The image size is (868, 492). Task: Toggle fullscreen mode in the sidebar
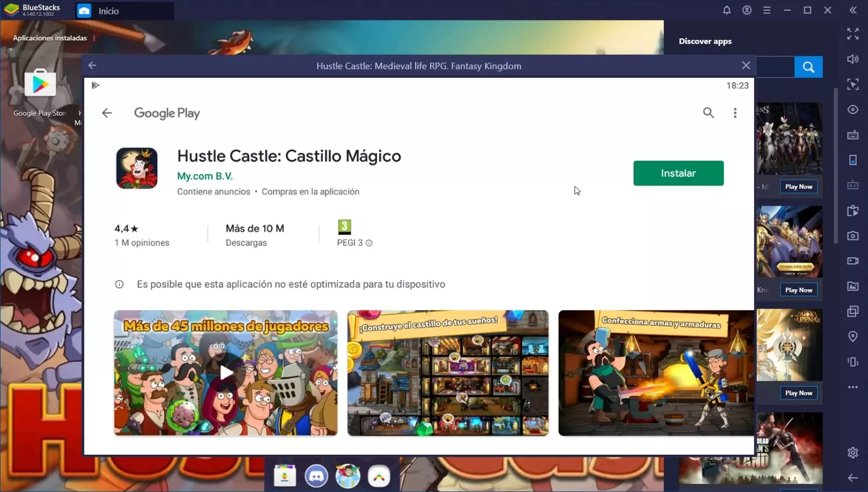[852, 34]
